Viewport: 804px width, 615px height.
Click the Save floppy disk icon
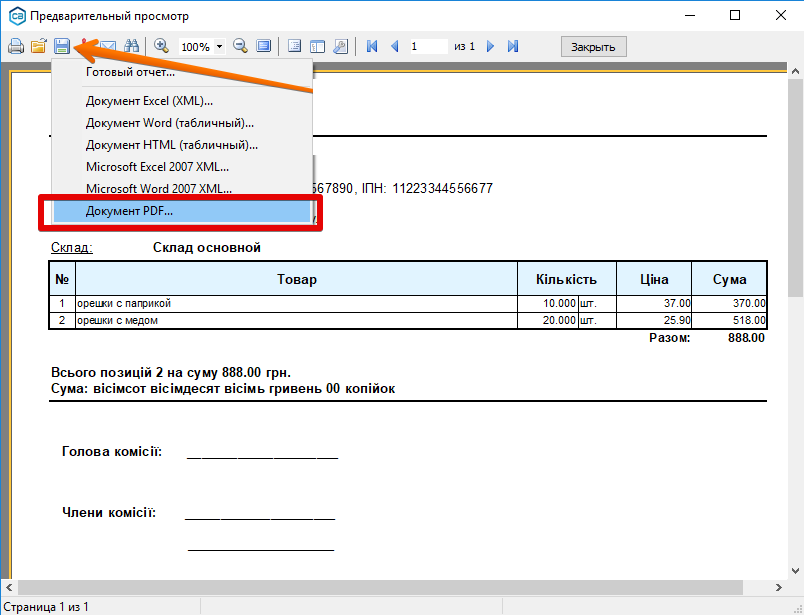coord(62,46)
